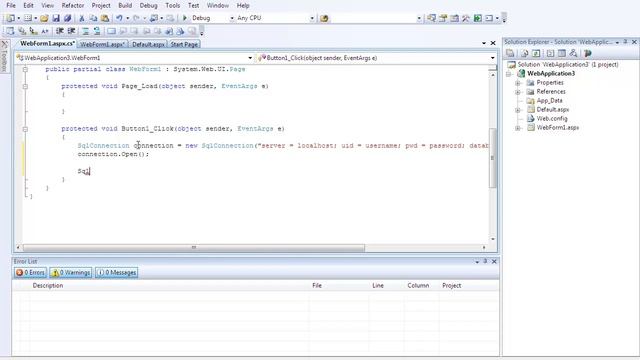Sort Error List by Line column
The image size is (640, 360).
[x=378, y=285]
